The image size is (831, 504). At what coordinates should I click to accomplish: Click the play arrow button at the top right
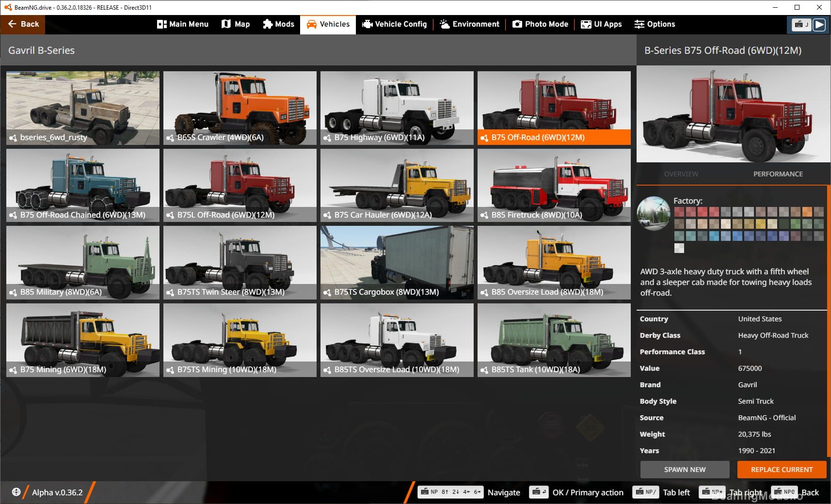coord(819,24)
